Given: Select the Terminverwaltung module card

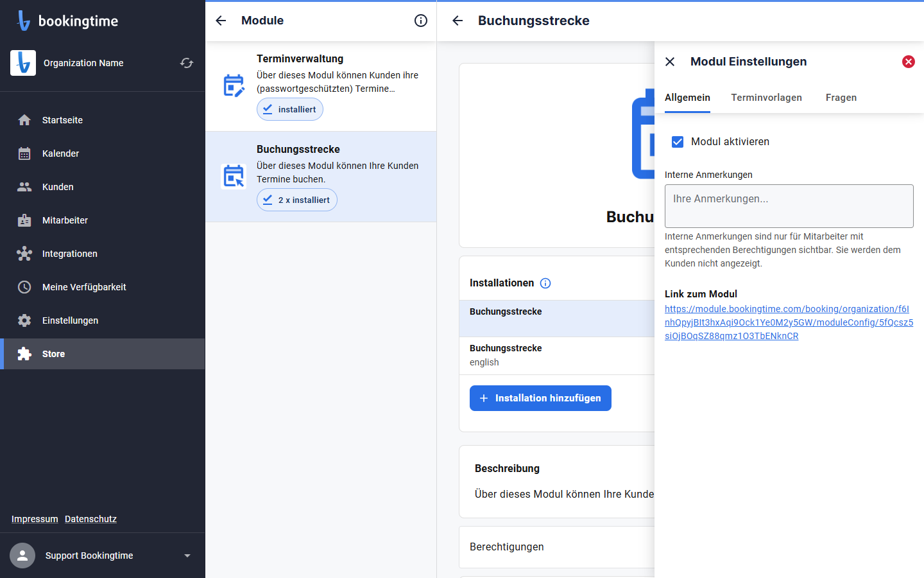Looking at the screenshot, I should [321, 87].
